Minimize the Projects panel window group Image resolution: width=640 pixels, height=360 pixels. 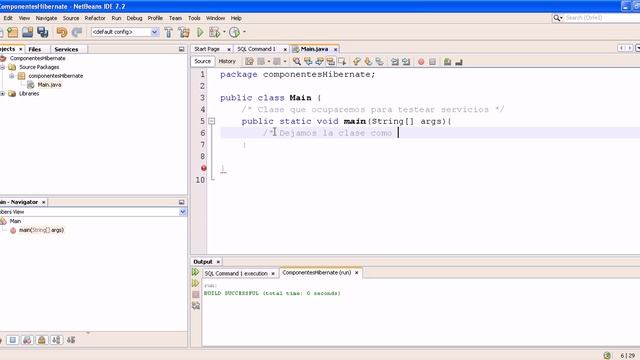coord(181,49)
